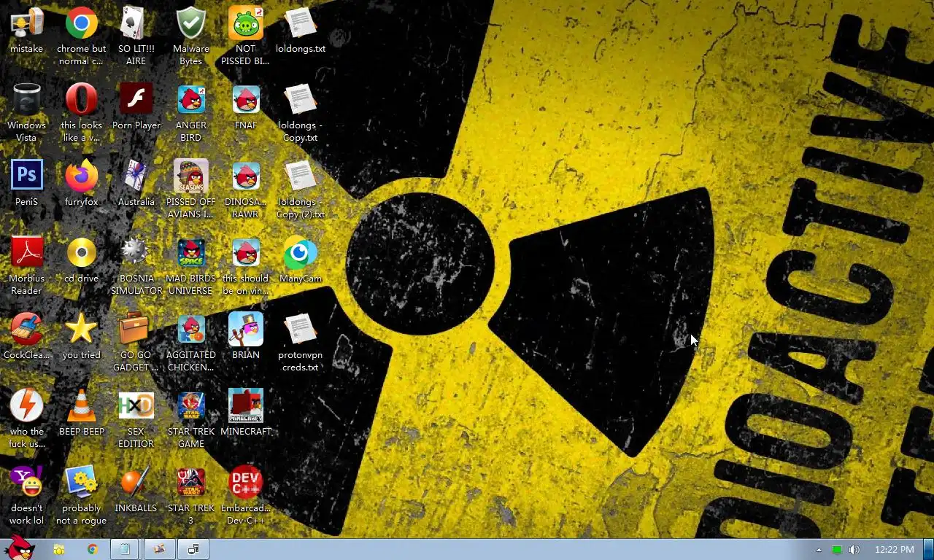Image resolution: width=934 pixels, height=560 pixels.
Task: Select the "loldongs - Copy (2).txt" file
Action: (300, 190)
